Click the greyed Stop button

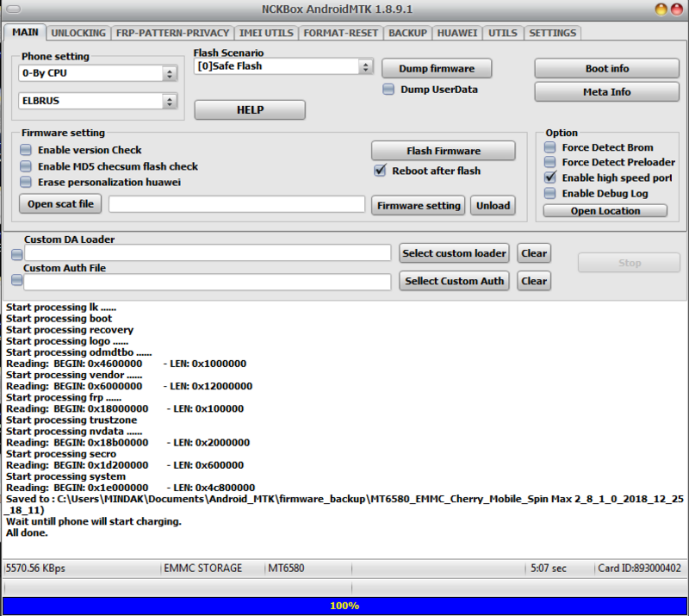click(x=630, y=263)
